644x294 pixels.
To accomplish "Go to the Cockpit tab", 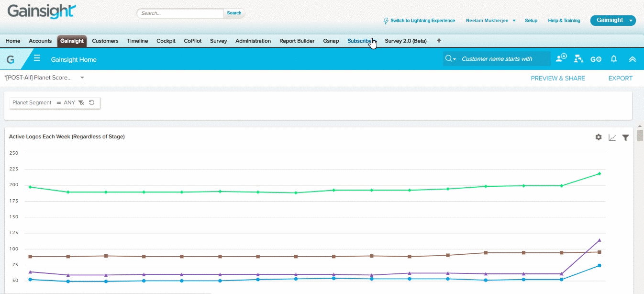I will (x=166, y=41).
